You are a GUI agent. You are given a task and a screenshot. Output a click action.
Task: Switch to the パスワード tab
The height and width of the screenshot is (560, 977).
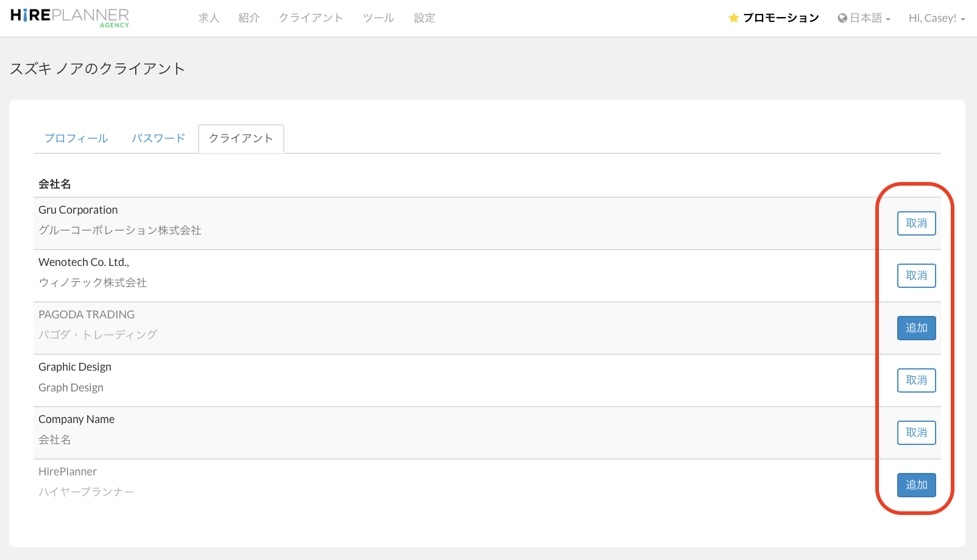tap(158, 138)
